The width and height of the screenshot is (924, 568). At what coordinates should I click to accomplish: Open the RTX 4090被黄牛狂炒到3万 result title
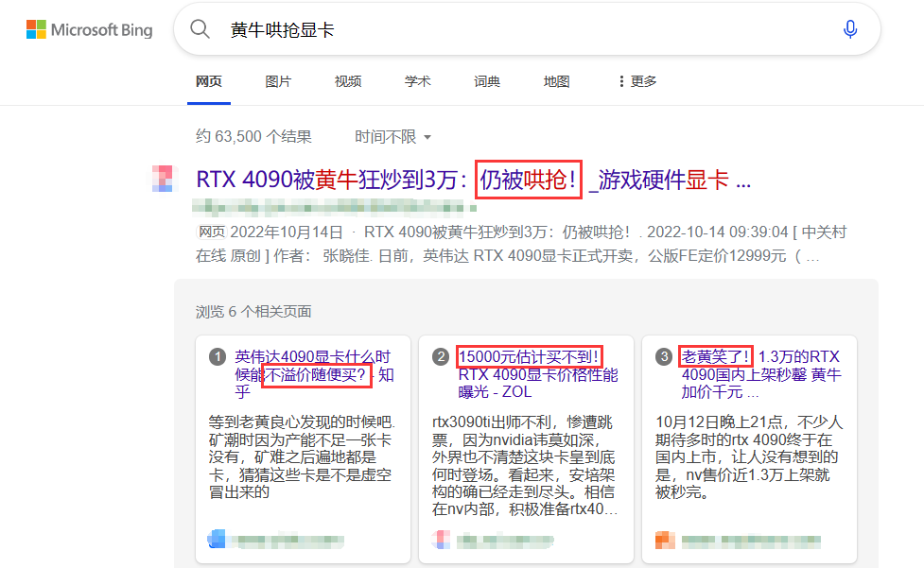(x=473, y=180)
